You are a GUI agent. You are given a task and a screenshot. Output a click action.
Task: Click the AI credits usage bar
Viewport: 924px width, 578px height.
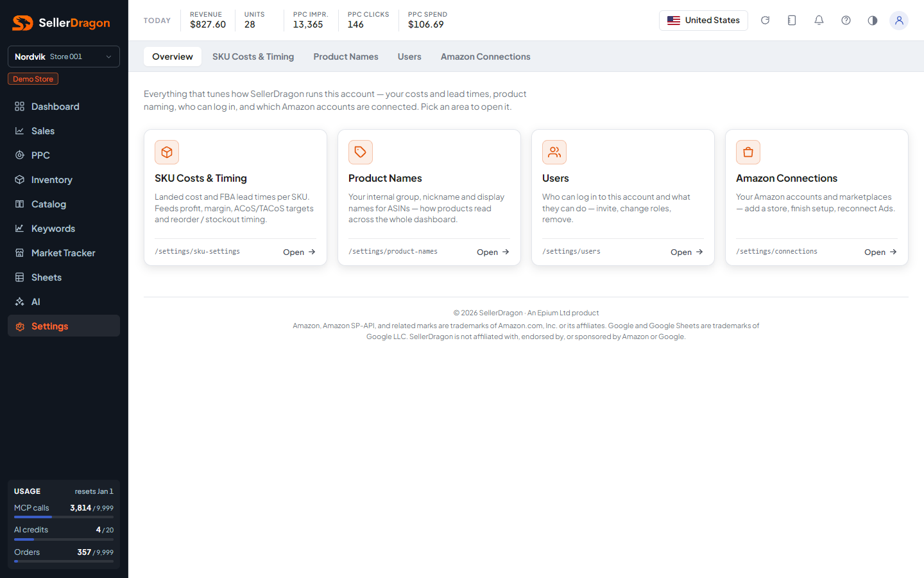click(x=64, y=539)
